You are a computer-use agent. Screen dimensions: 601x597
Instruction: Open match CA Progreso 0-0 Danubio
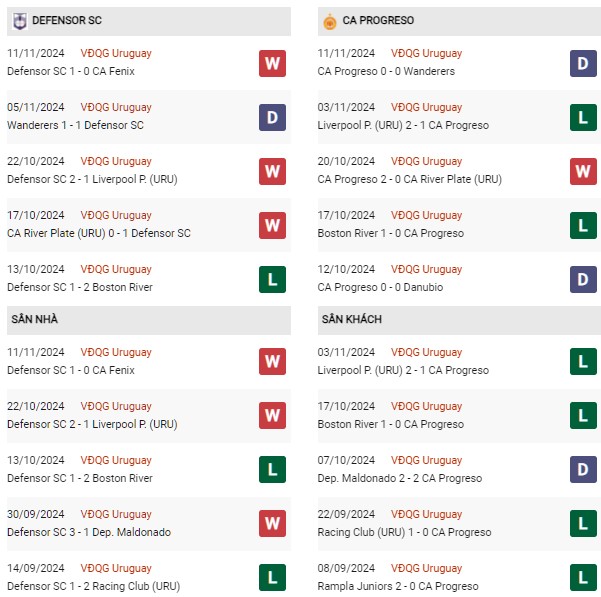coord(380,287)
